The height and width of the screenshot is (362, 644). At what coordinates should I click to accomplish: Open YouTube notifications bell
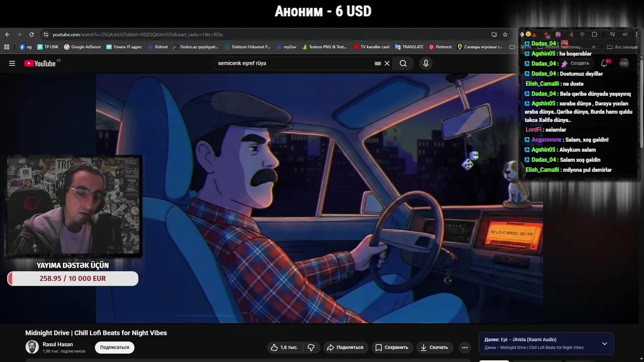pos(605,63)
